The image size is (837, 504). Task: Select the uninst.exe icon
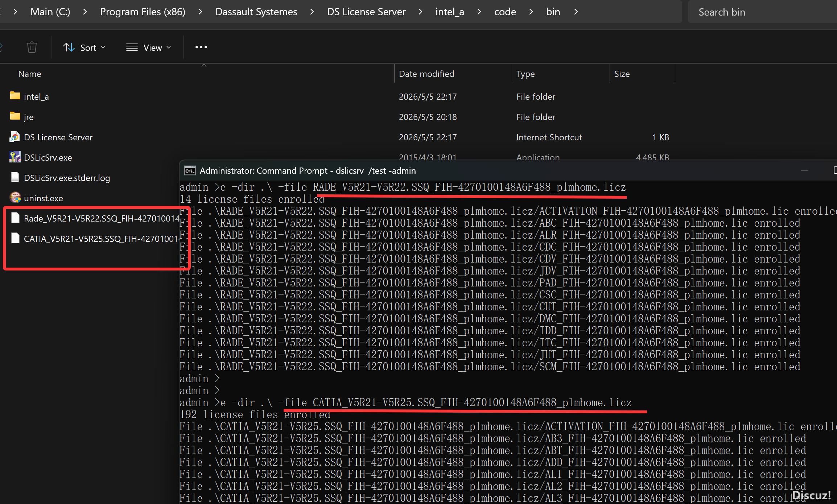(x=15, y=198)
